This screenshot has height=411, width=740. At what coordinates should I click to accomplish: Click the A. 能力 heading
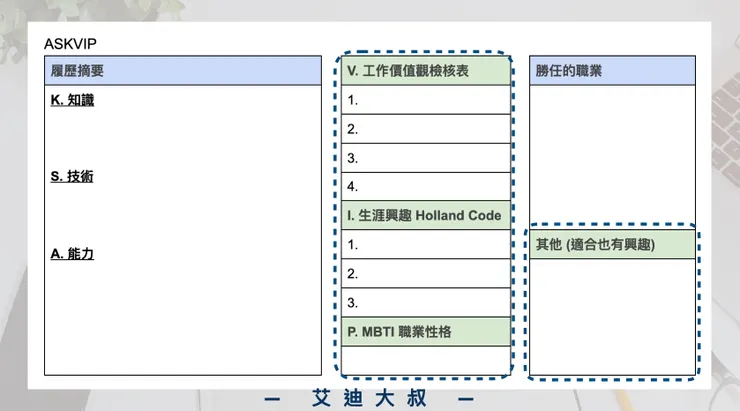point(72,254)
